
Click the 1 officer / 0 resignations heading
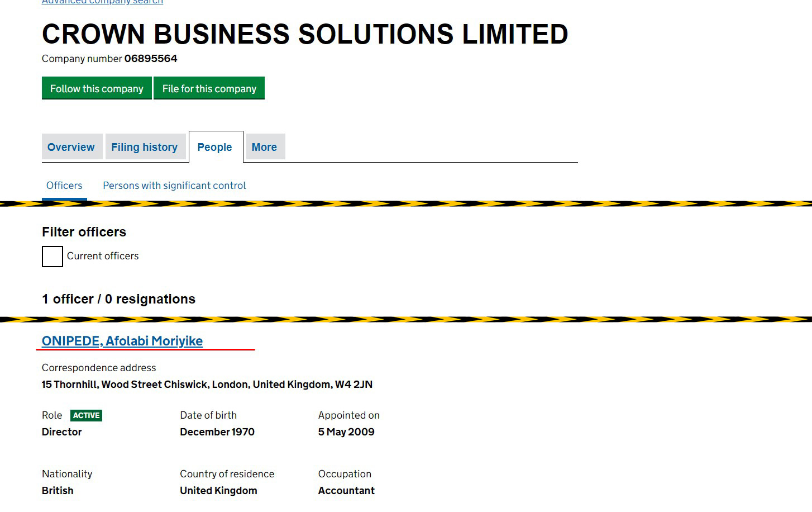(118, 299)
